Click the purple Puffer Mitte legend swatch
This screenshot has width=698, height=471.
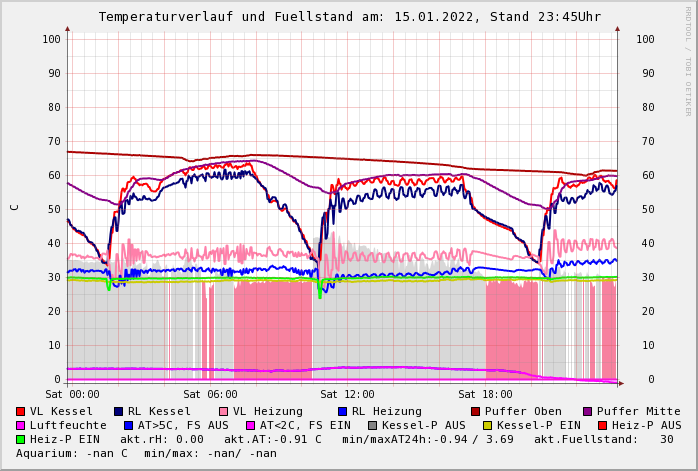coord(588,411)
